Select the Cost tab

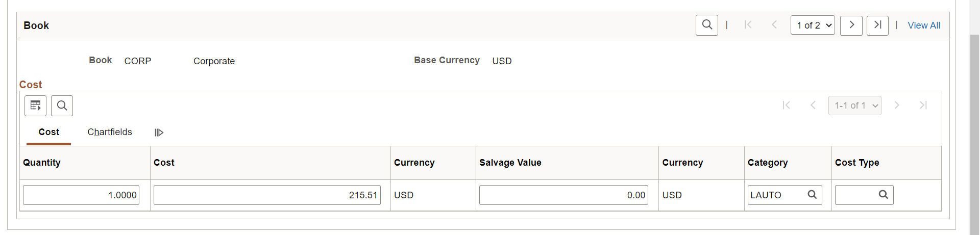point(49,132)
